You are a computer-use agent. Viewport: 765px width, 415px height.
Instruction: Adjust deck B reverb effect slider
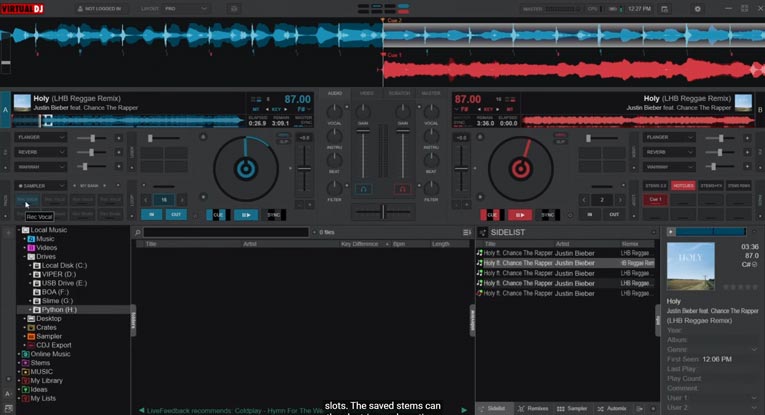pos(720,153)
